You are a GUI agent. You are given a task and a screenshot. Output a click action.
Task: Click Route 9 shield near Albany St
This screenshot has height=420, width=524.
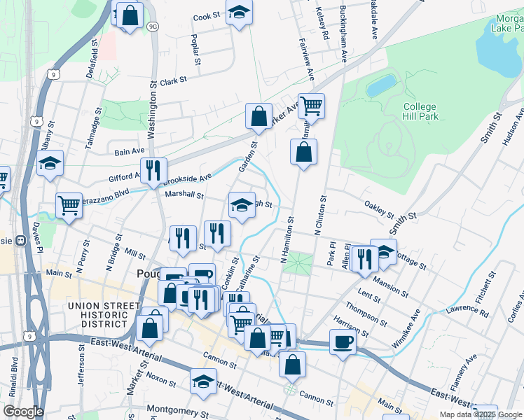click(x=36, y=121)
